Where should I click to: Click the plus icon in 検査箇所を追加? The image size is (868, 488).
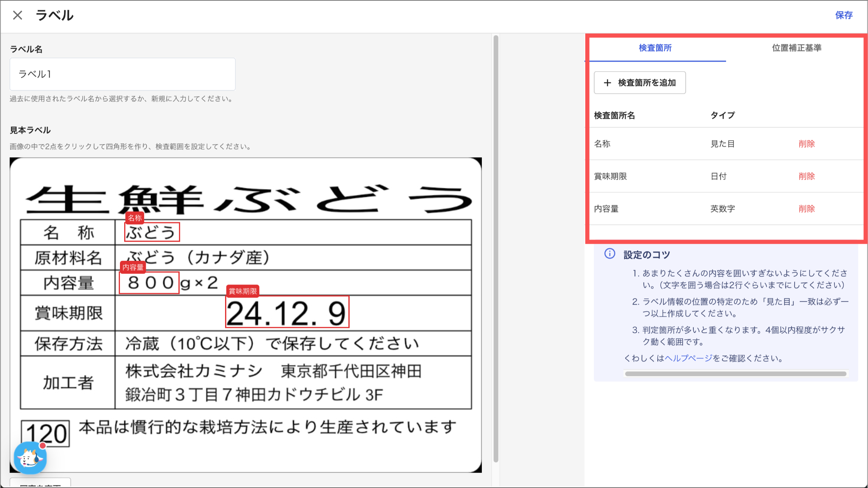pyautogui.click(x=607, y=83)
